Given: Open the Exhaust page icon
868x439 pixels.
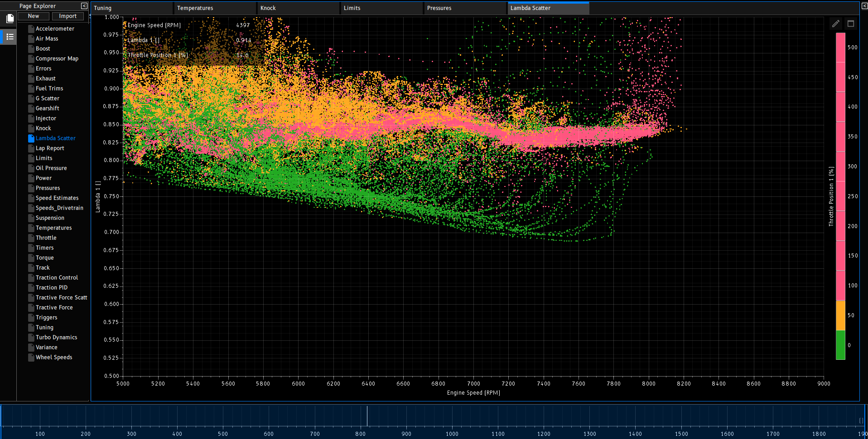Looking at the screenshot, I should pos(31,78).
